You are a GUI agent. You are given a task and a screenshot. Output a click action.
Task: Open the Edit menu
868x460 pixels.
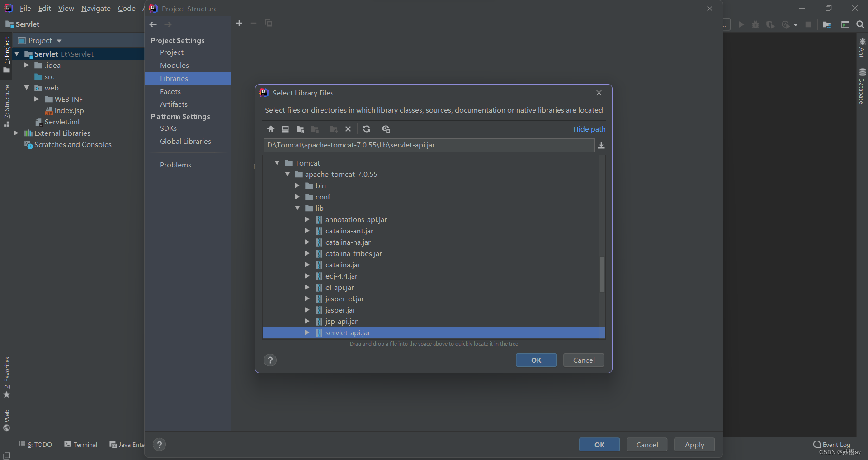pyautogui.click(x=44, y=9)
